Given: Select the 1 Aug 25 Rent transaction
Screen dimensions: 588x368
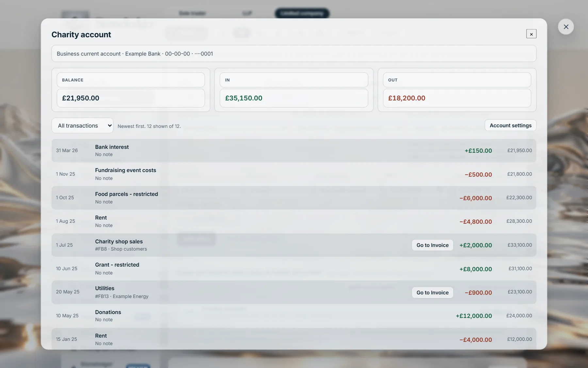Looking at the screenshot, I should click(294, 221).
